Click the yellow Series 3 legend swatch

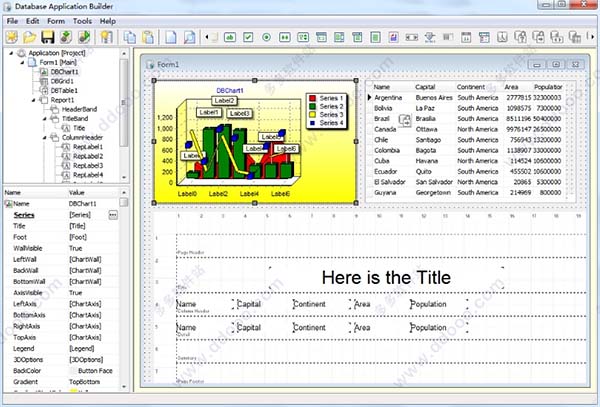(x=313, y=114)
